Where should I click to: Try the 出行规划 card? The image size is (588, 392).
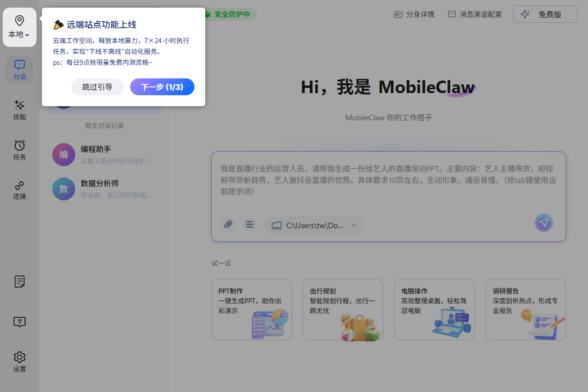click(x=343, y=309)
